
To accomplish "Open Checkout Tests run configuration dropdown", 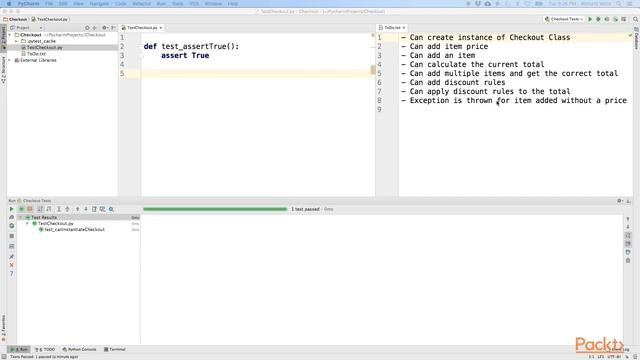I will tap(564, 19).
